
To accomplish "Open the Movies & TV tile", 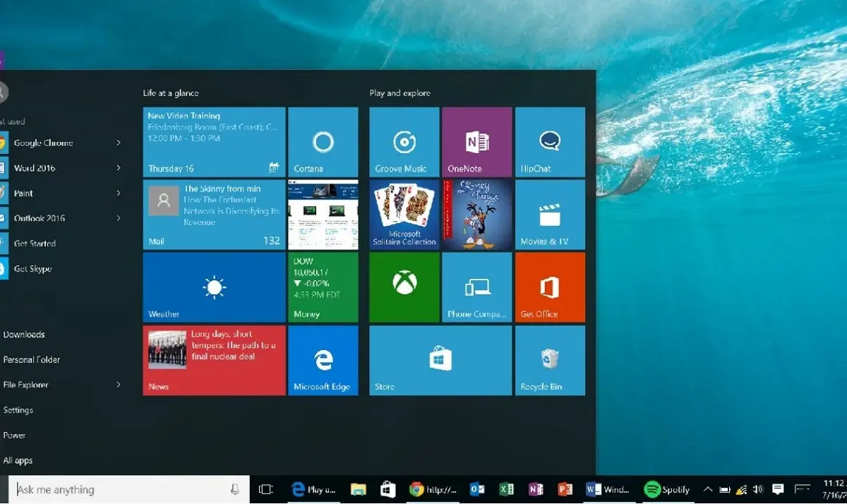I will click(x=550, y=215).
